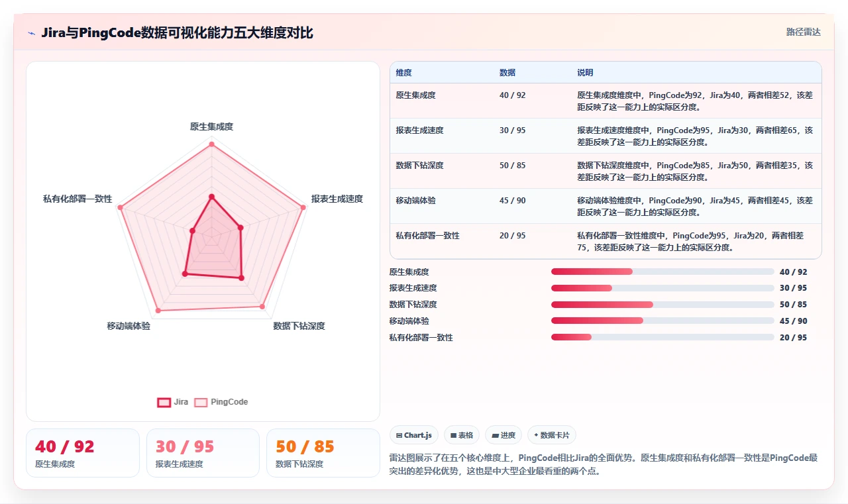This screenshot has height=504, width=848.
Task: Click the 数据 column header
Action: coord(507,73)
